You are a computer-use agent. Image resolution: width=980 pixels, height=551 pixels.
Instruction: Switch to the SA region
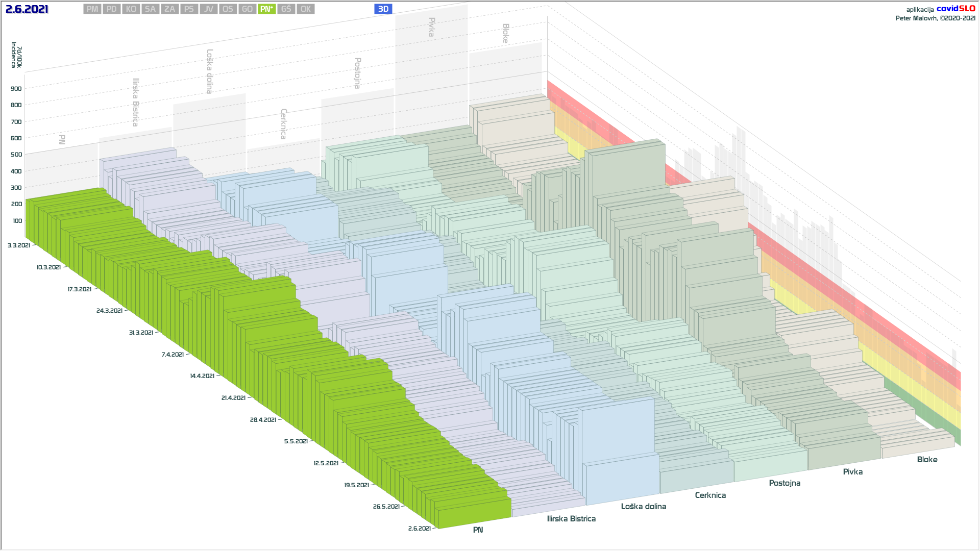150,9
